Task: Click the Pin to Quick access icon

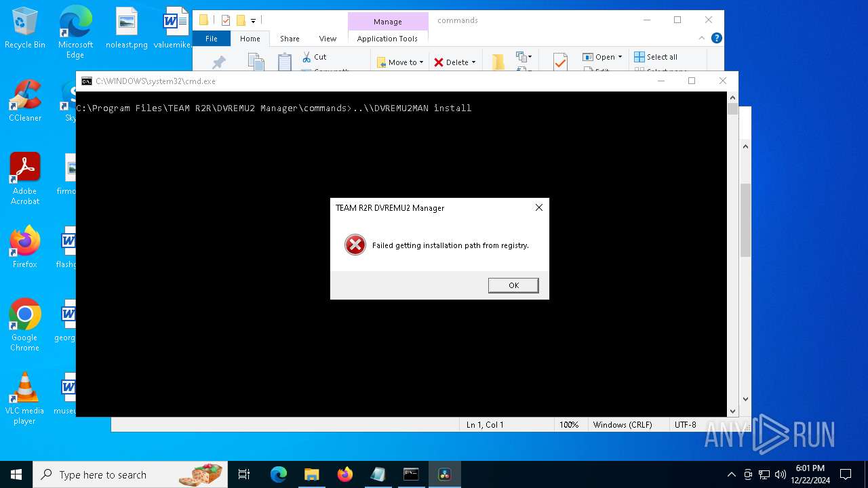Action: pos(218,62)
